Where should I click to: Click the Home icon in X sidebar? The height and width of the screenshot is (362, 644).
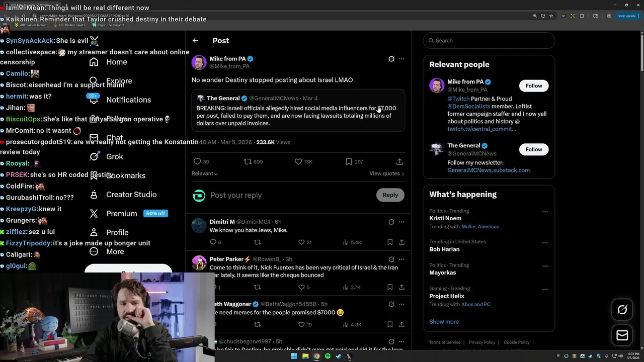[94, 62]
